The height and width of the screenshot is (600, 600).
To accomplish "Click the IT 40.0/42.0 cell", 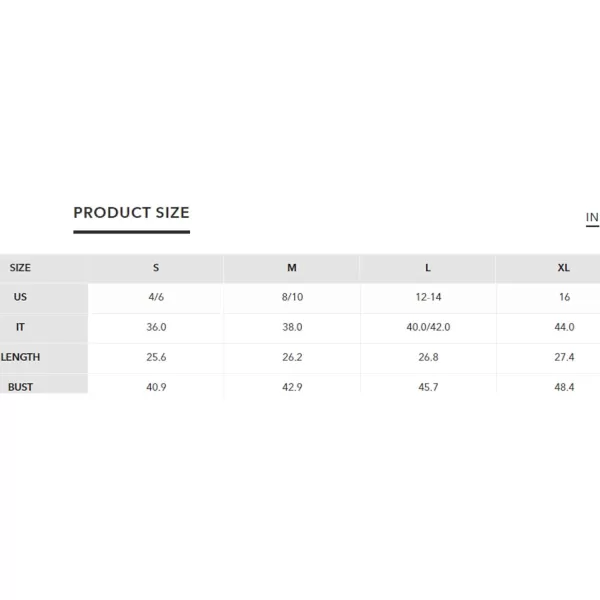I will (x=428, y=327).
